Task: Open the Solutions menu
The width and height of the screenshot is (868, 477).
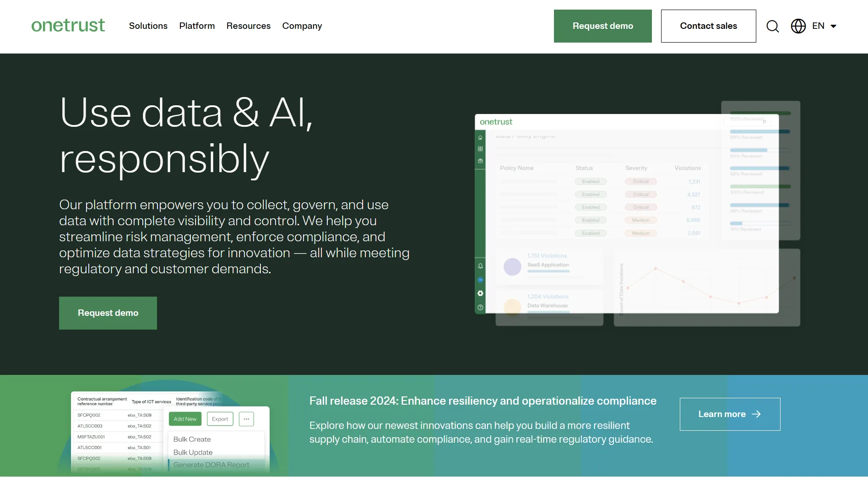Action: [x=148, y=26]
